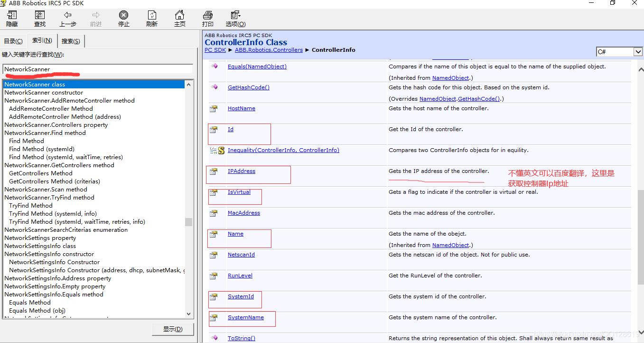Viewport: 644px width, 343px height.
Task: Click the property icon beside HostName
Action: 214,109
